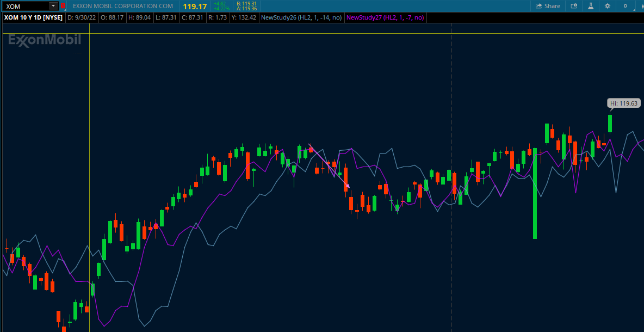Screen dimensions: 644x332
Task: Click the percent change +4.22%
Action: coord(221,9)
